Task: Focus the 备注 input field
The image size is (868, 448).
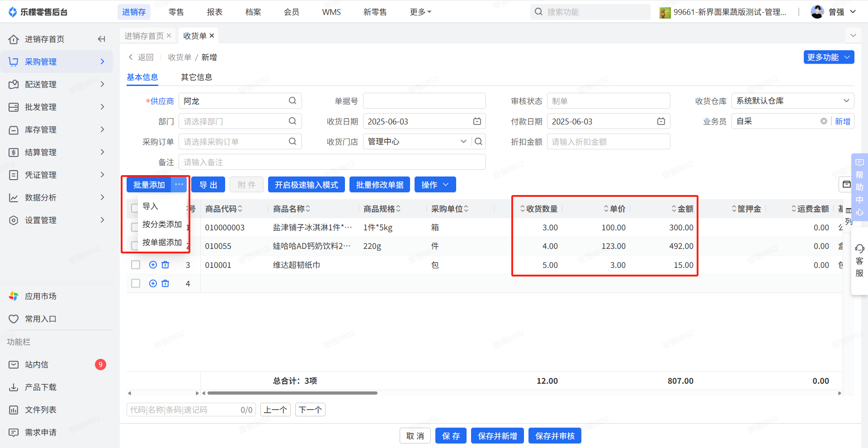Action: point(332,162)
